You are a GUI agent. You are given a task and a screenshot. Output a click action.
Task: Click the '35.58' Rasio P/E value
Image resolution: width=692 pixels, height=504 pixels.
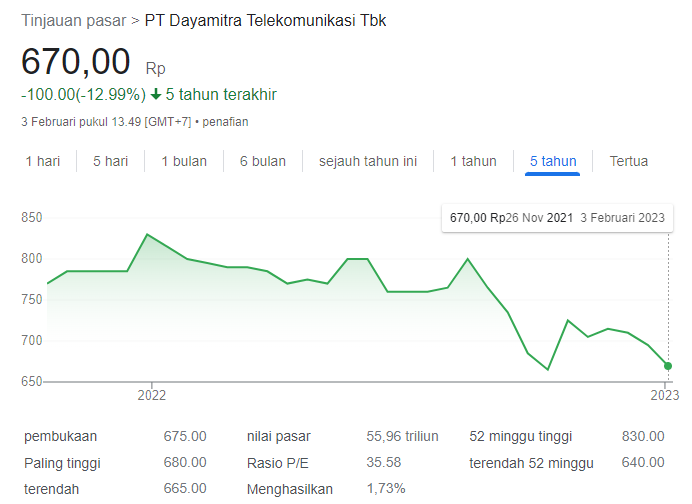[384, 462]
